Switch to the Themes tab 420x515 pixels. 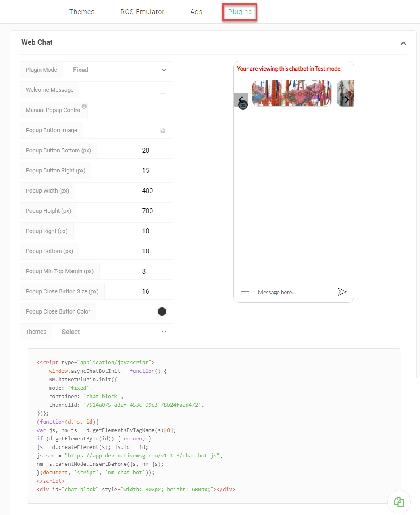point(82,12)
